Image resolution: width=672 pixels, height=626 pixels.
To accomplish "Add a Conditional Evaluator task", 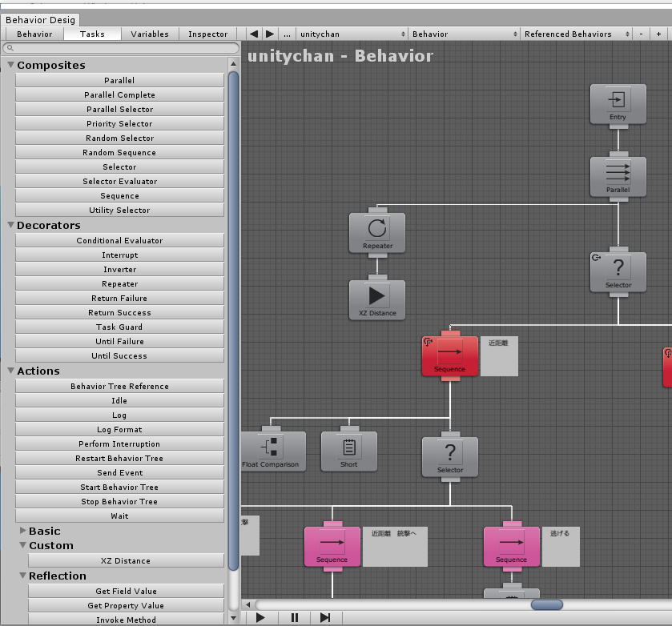I will [x=119, y=240].
